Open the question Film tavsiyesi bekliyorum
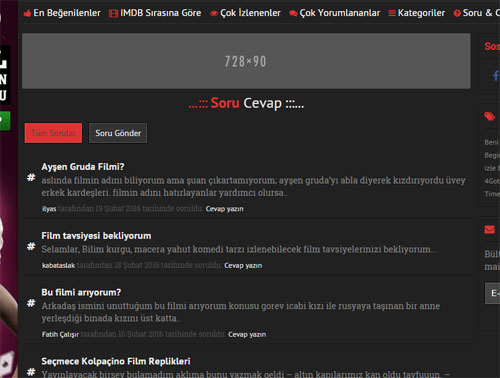Image resolution: width=500 pixels, height=378 pixels. [96, 236]
